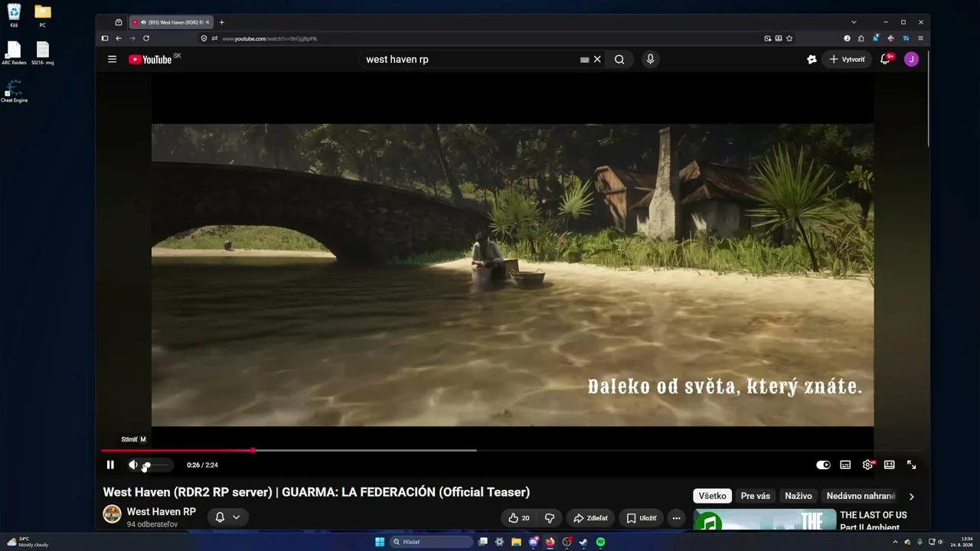Open the on-screen keyboard in search box

click(585, 60)
